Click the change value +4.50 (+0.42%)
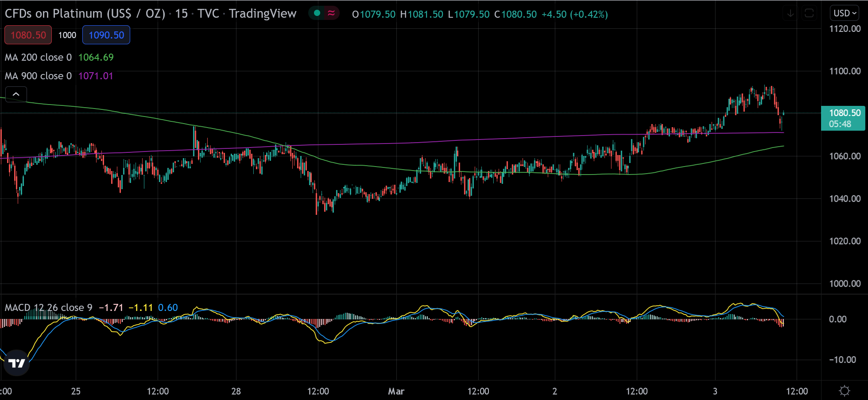 575,14
